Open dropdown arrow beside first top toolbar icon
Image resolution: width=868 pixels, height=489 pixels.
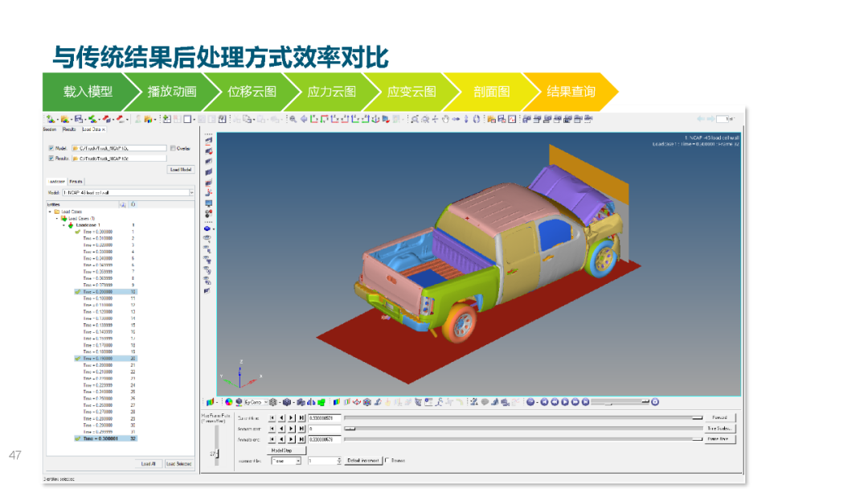tap(58, 119)
